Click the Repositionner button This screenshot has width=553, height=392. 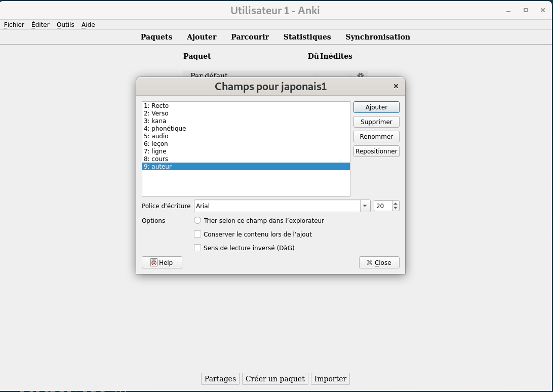click(376, 151)
